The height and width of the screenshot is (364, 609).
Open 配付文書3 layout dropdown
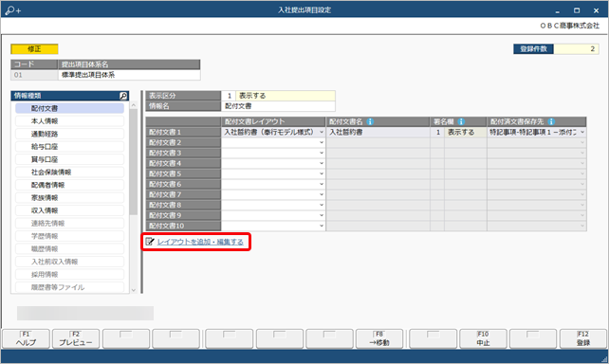(322, 153)
